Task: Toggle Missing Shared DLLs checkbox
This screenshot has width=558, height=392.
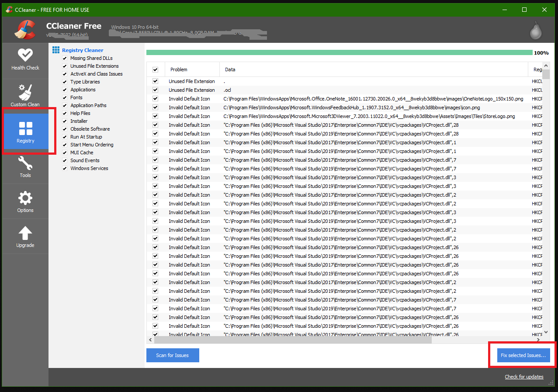Action: [65, 58]
